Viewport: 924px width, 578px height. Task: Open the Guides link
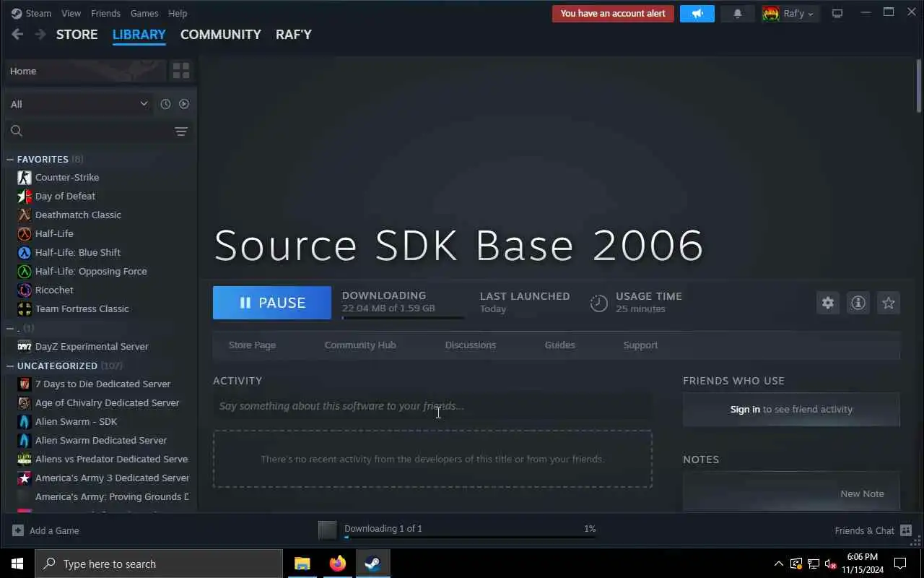560,345
